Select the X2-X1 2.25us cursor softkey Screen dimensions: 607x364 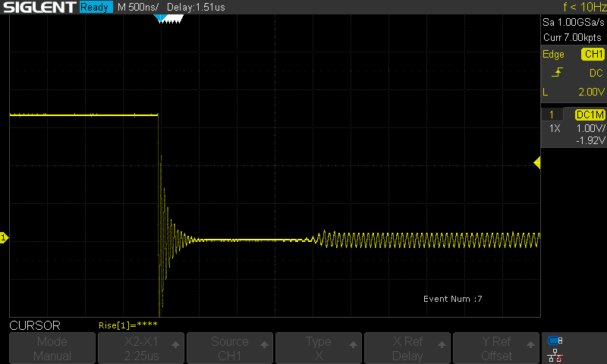tap(141, 349)
